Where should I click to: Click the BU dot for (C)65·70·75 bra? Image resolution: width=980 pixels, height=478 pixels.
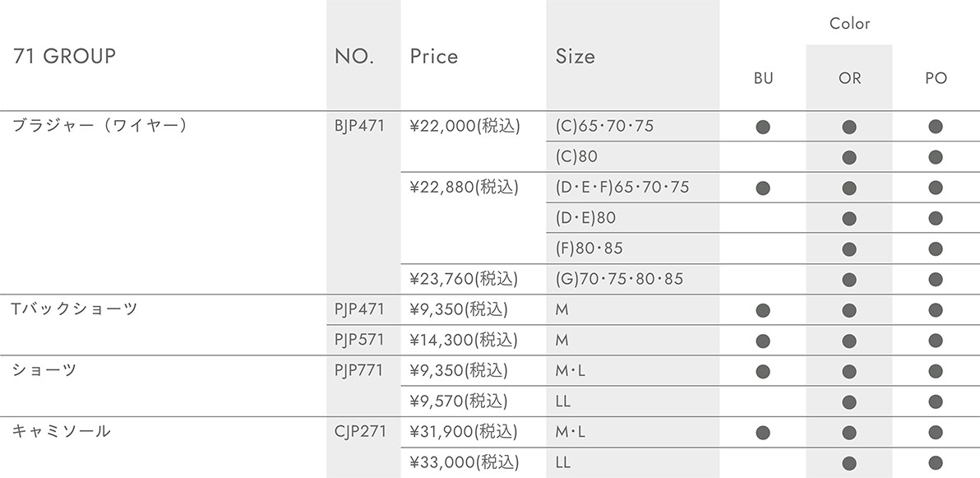coord(762,127)
